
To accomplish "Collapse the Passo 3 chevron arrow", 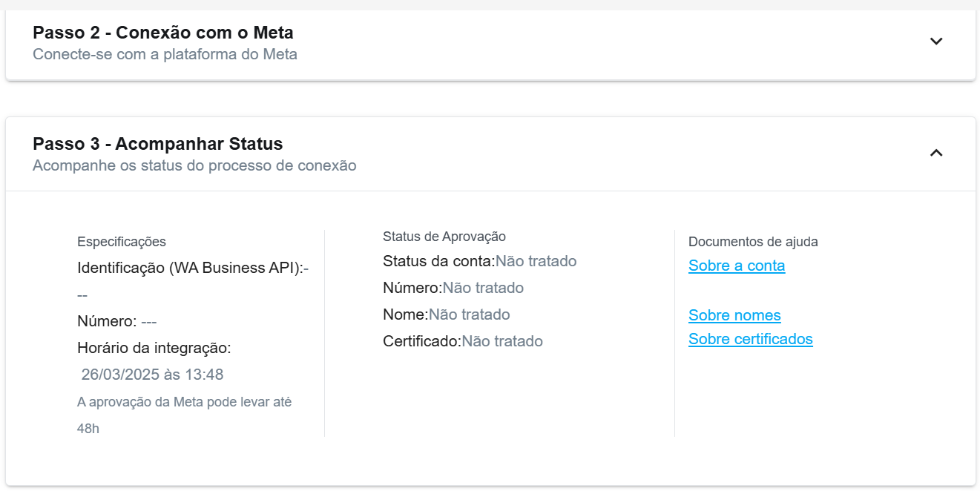I will (936, 153).
